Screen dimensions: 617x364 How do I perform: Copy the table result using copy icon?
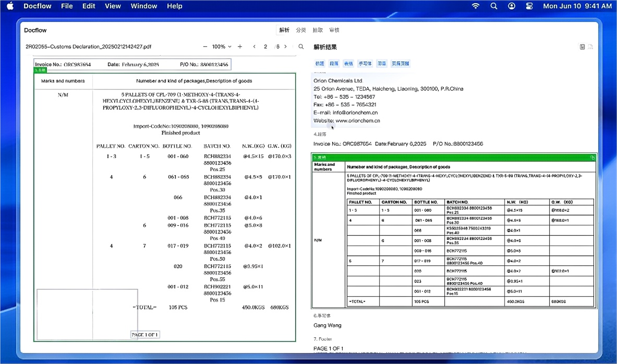coord(592,157)
